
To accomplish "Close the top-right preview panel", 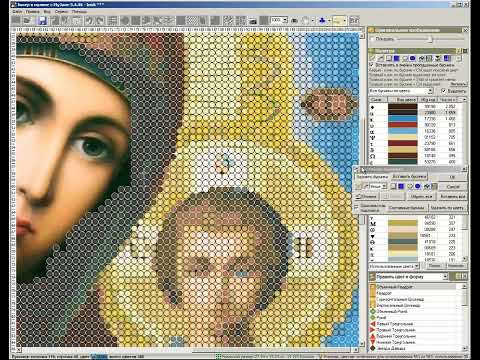I will pos(465,30).
